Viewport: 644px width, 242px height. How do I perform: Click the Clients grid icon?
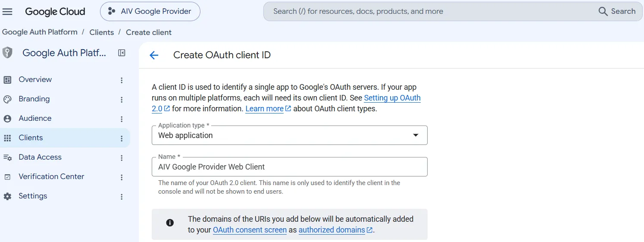[x=7, y=138]
